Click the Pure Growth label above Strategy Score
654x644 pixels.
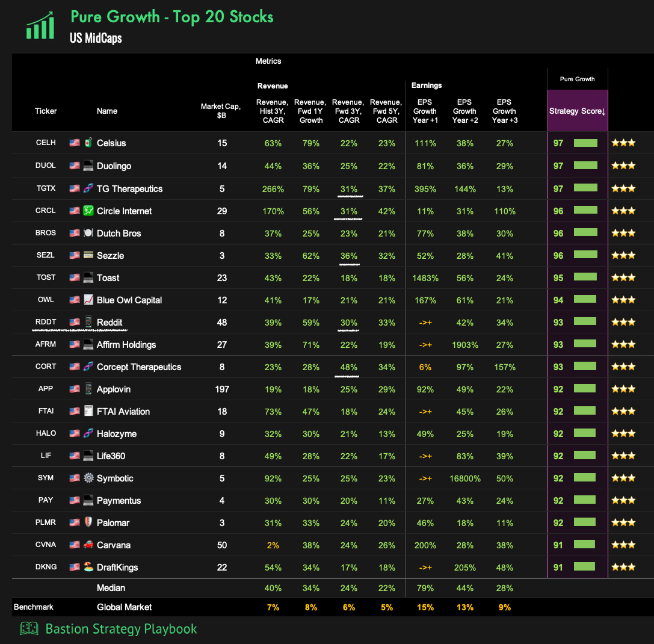pos(577,79)
